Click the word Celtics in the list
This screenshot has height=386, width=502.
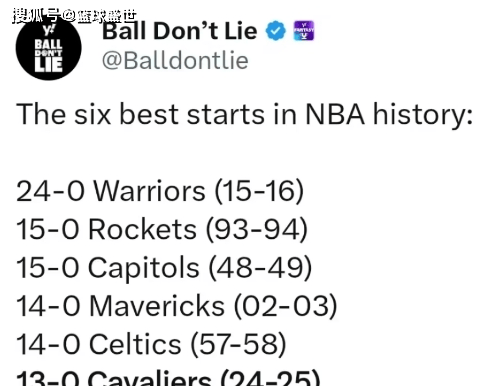click(135, 345)
